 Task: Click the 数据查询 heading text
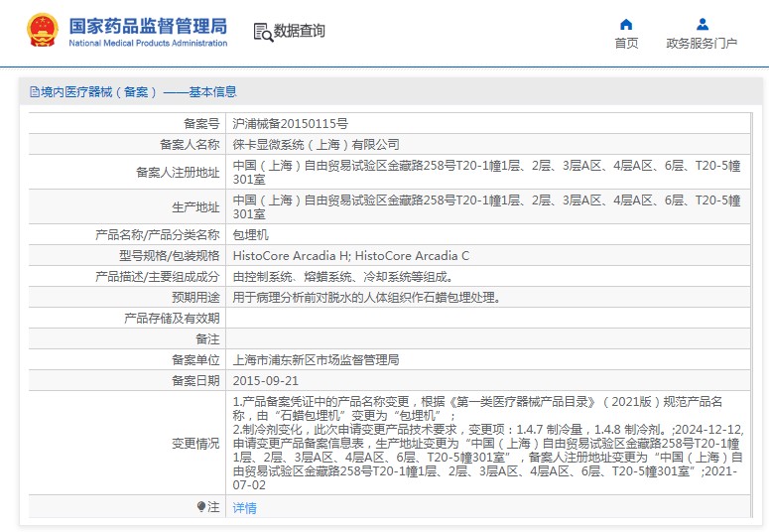coord(299,32)
